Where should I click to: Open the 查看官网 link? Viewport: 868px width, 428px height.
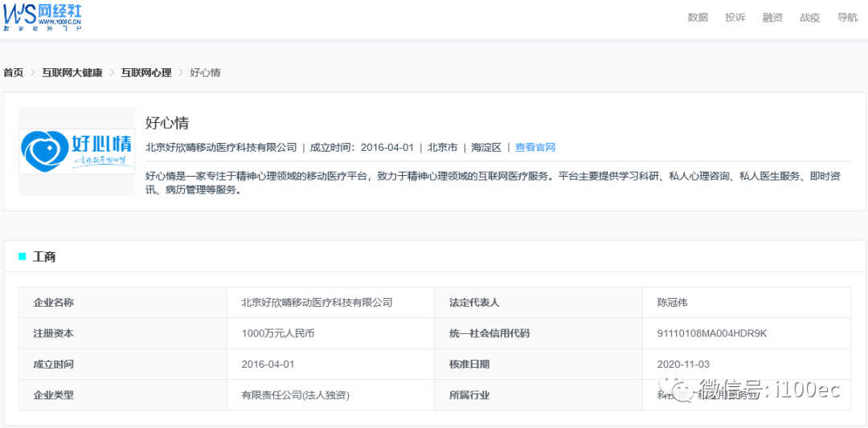[534, 148]
